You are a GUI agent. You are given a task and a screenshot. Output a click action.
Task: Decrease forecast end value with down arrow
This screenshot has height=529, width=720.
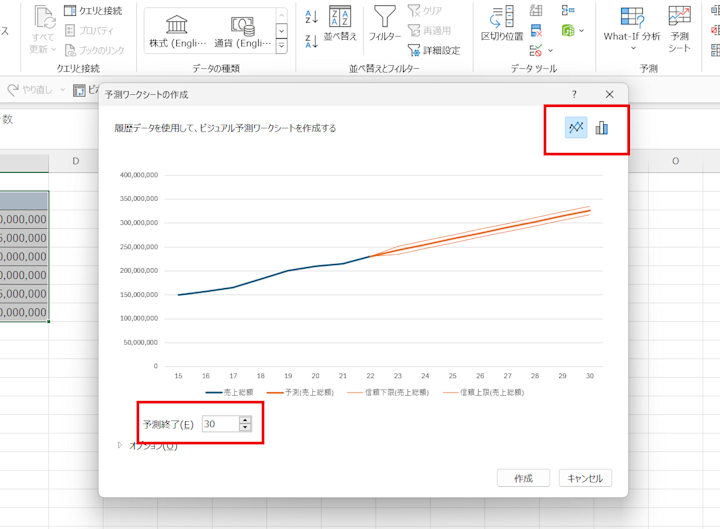click(x=246, y=428)
